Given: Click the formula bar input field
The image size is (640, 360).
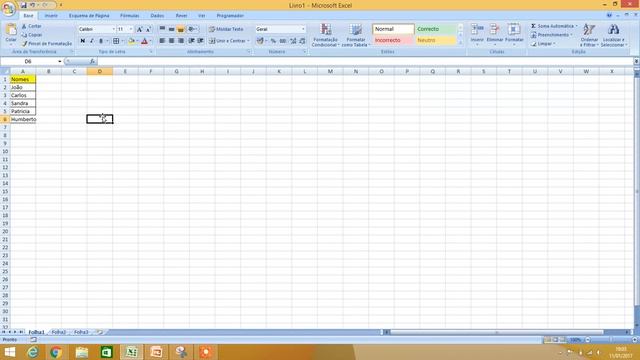Looking at the screenshot, I should point(365,61).
